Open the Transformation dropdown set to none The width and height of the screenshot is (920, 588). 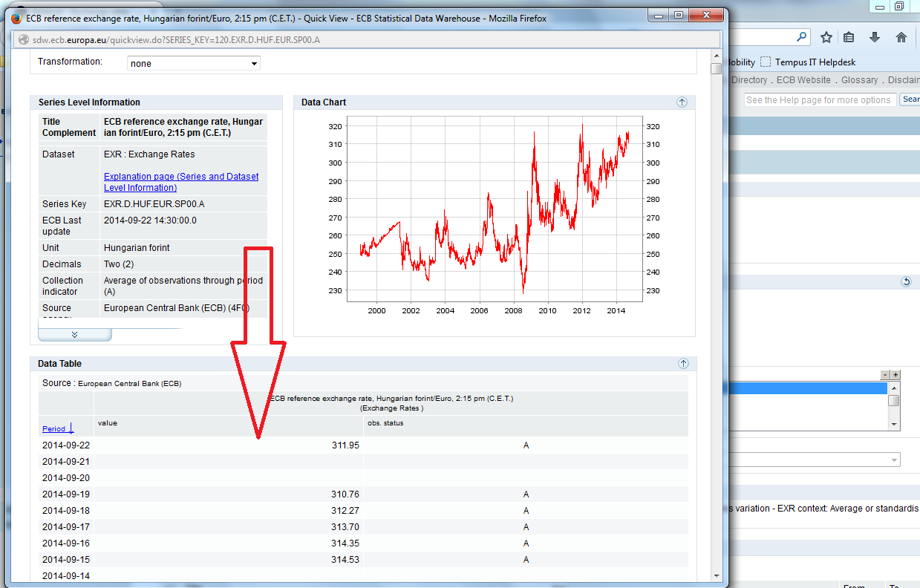coord(194,64)
